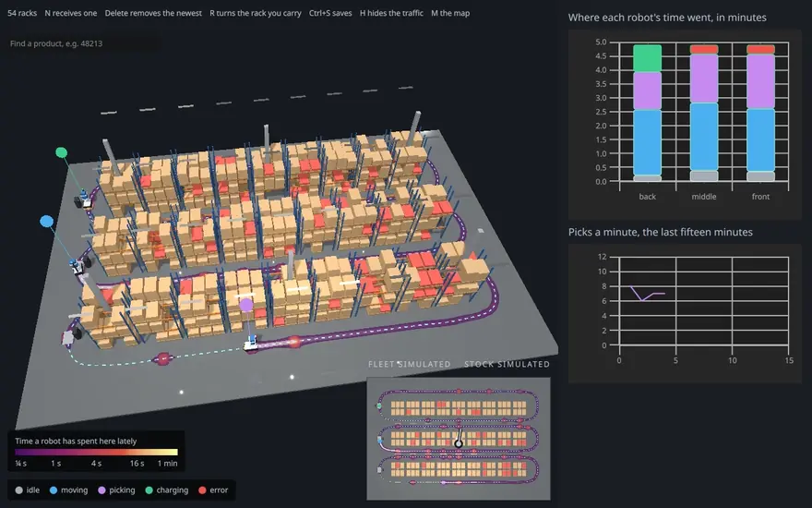
Task: Click the green charging marker balloon
Action: pyautogui.click(x=61, y=152)
